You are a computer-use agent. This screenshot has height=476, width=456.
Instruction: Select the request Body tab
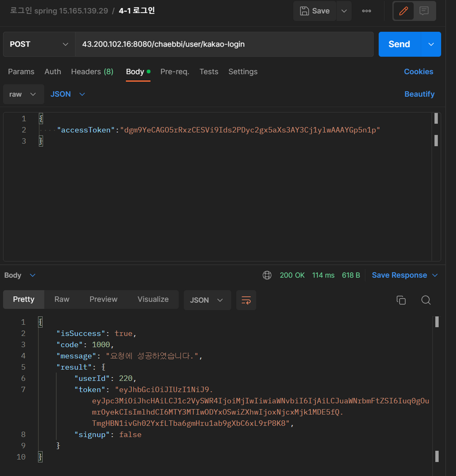138,72
